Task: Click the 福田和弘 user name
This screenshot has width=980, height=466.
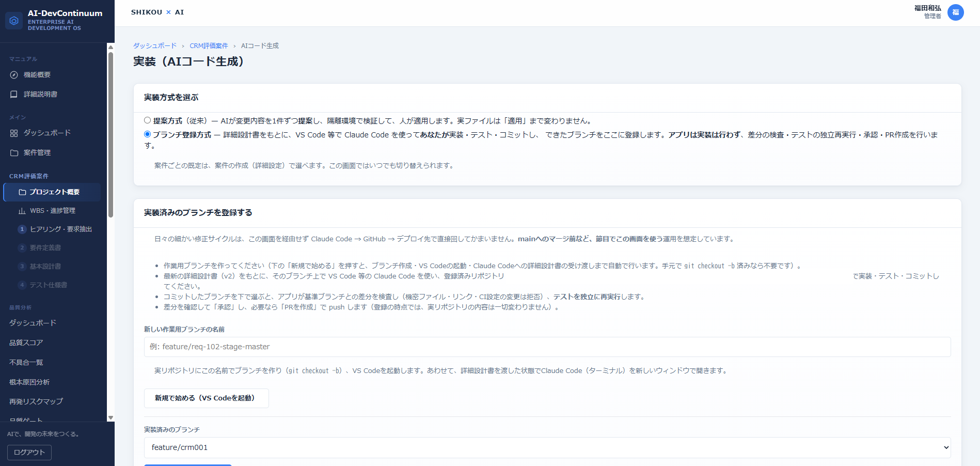Action: (x=927, y=8)
